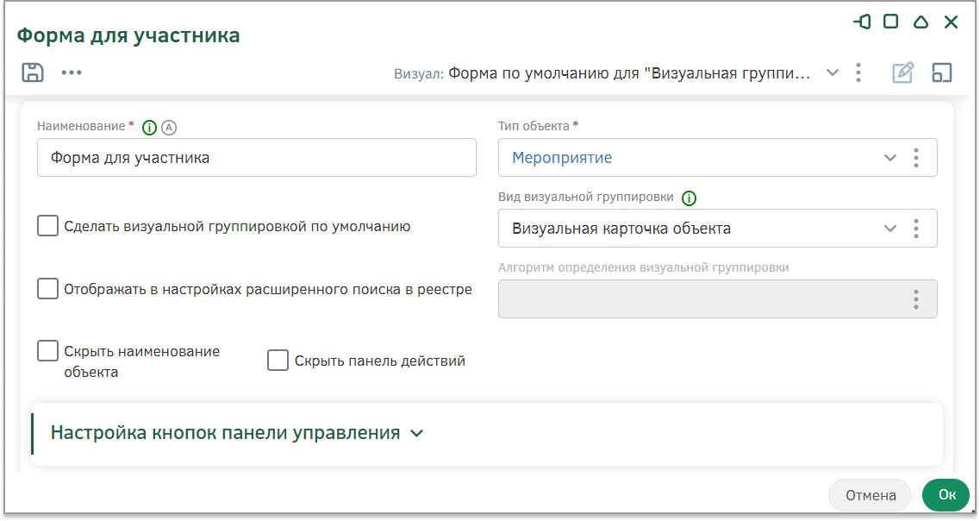Click inside the Наименование text field

tap(257, 158)
